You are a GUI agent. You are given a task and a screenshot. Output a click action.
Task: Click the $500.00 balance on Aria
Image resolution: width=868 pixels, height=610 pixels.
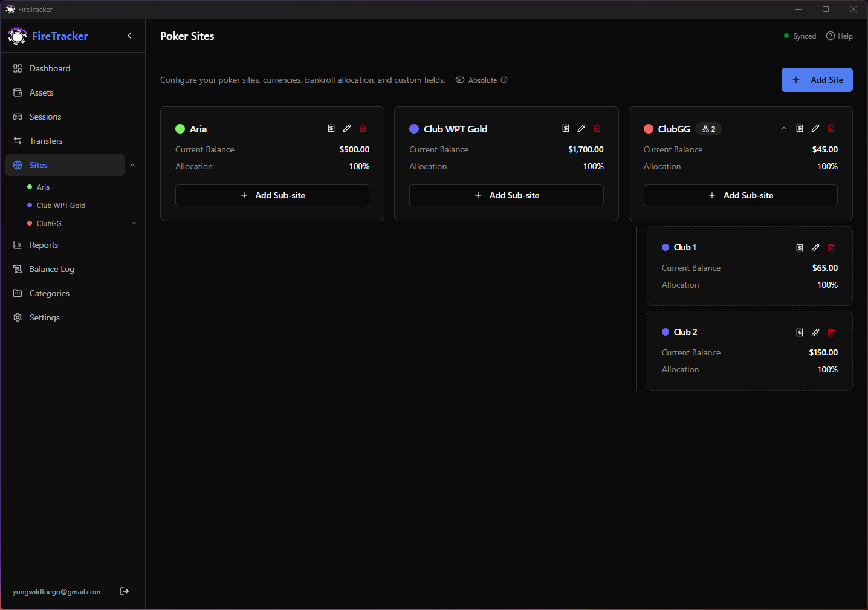[x=354, y=149]
